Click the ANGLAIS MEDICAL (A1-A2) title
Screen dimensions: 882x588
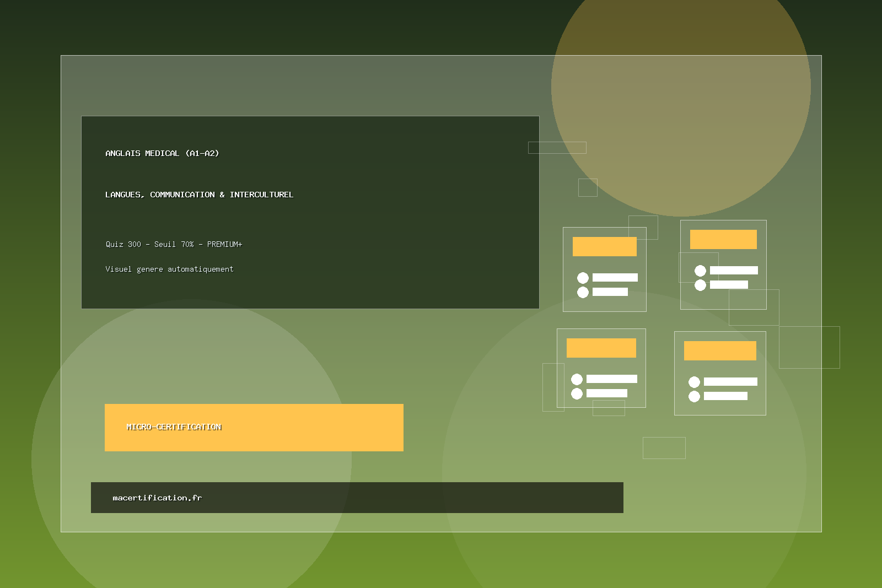click(x=162, y=153)
